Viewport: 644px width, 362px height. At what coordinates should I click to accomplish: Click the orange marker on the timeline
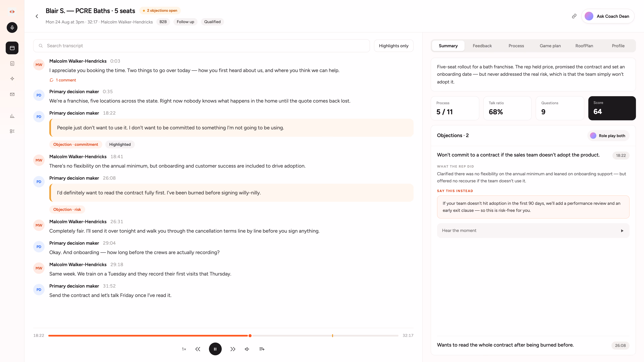pos(333,336)
